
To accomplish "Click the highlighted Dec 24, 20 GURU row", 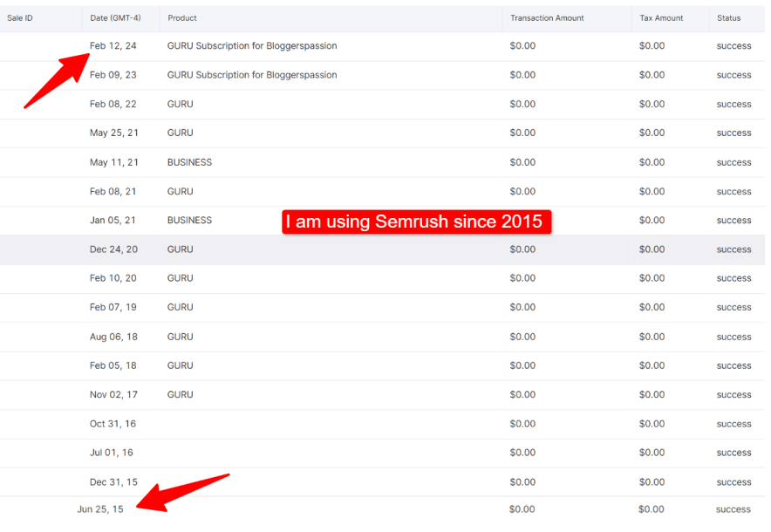I will tap(178, 249).
